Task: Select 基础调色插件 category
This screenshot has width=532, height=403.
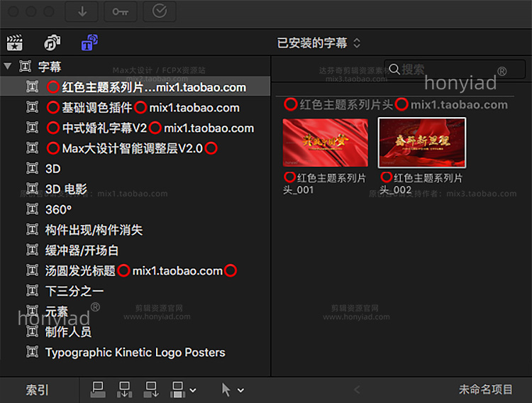Action: coord(135,107)
